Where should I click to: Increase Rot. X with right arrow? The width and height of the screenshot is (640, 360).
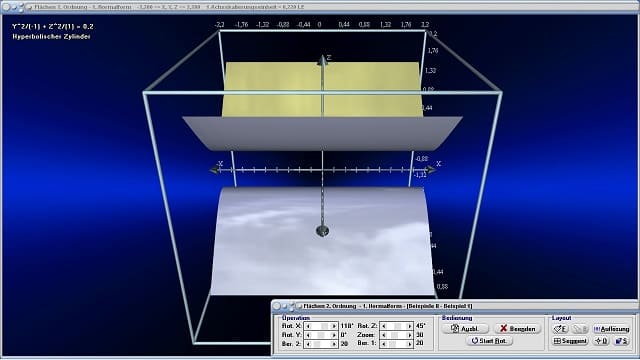tap(334, 326)
